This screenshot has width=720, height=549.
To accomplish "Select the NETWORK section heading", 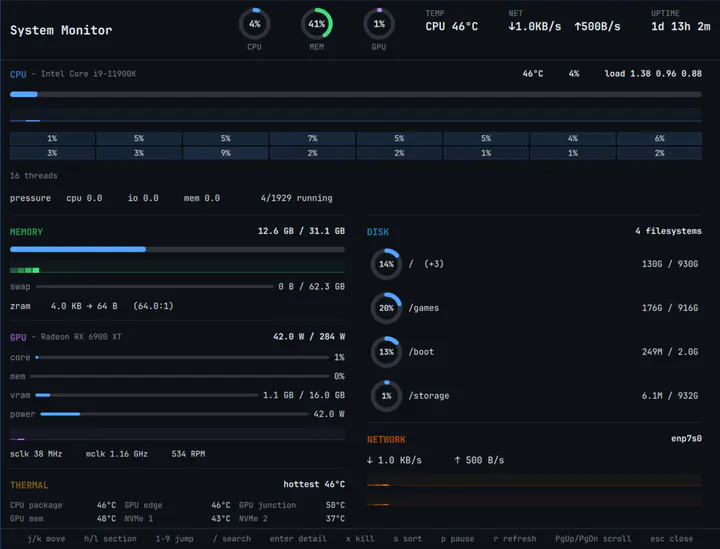I will point(386,439).
